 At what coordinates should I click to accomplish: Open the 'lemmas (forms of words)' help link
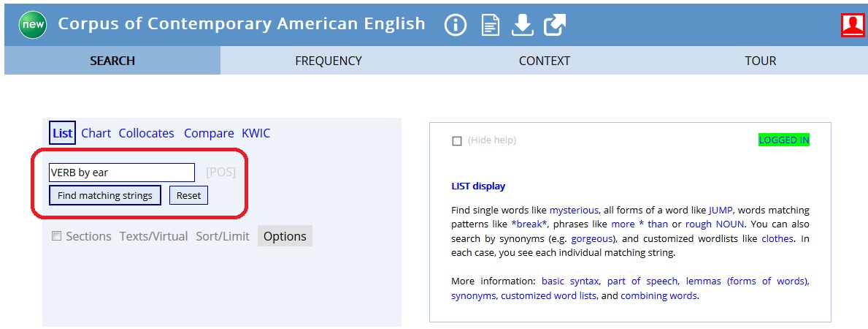click(748, 281)
